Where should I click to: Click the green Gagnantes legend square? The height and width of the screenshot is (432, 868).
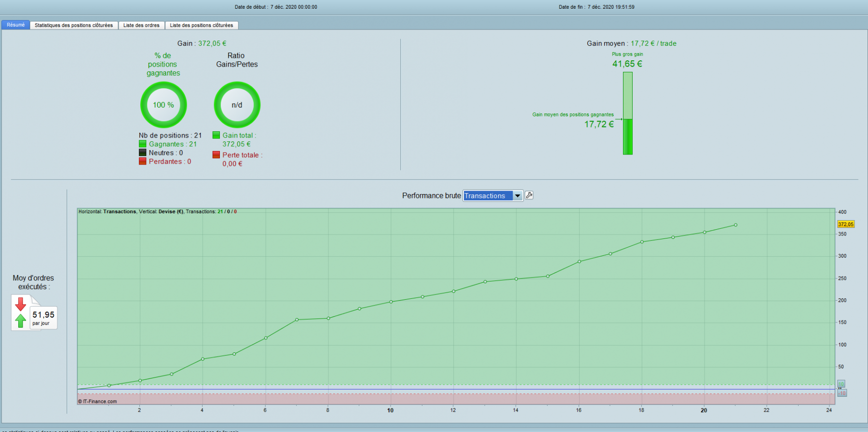point(143,144)
